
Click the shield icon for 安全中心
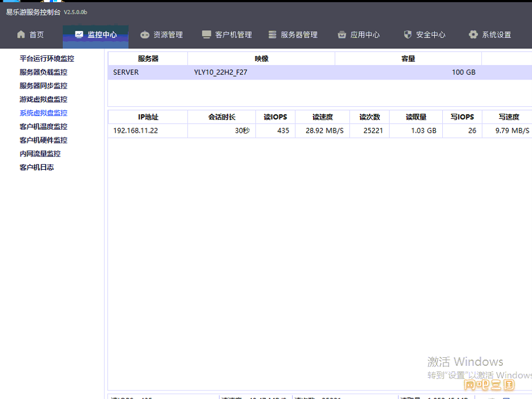click(407, 34)
